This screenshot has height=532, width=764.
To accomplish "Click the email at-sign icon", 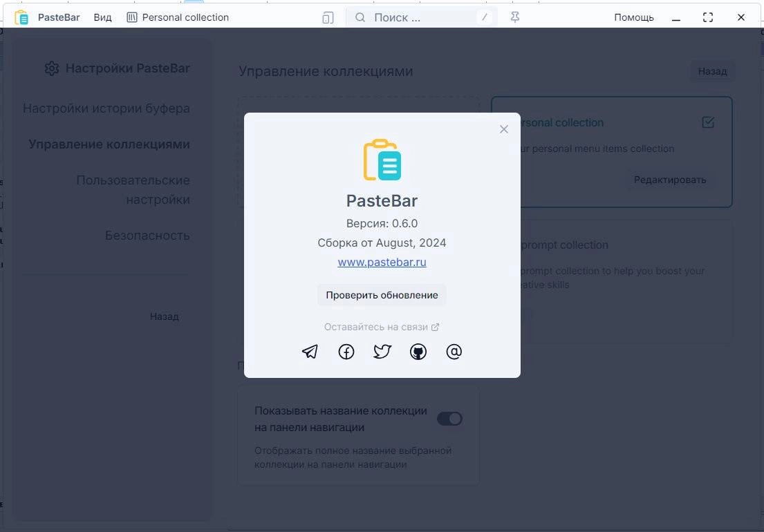I will [454, 352].
